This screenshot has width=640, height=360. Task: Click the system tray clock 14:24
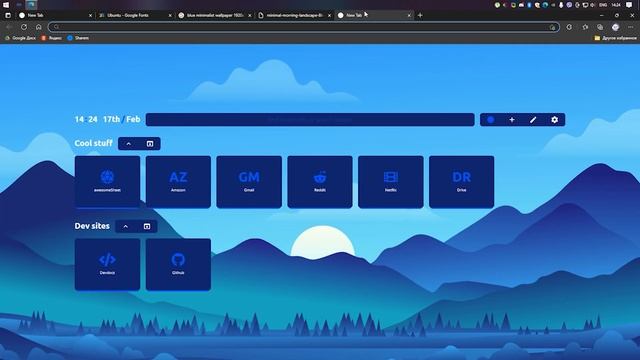tap(616, 5)
